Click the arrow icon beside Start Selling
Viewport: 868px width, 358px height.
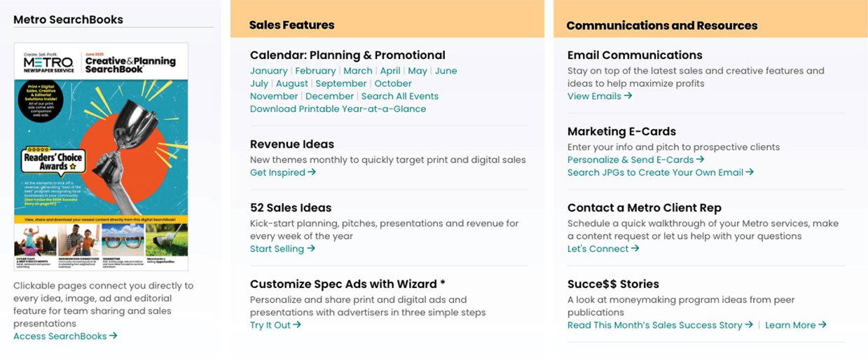pos(311,249)
